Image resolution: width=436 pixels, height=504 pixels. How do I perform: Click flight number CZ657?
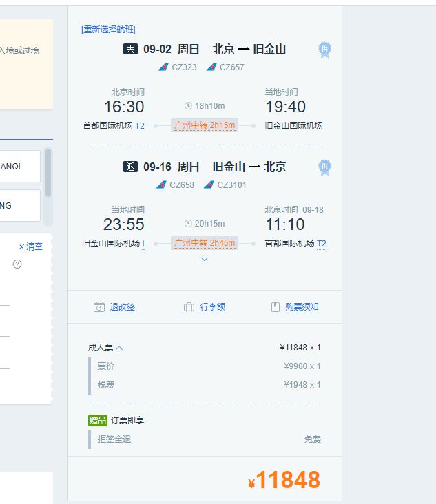pyautogui.click(x=232, y=67)
